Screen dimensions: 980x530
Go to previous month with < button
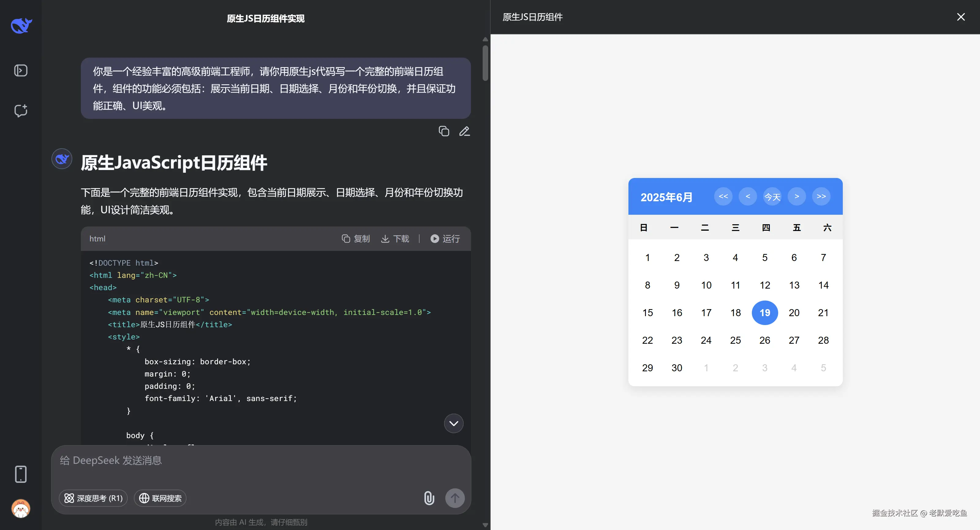click(x=748, y=197)
